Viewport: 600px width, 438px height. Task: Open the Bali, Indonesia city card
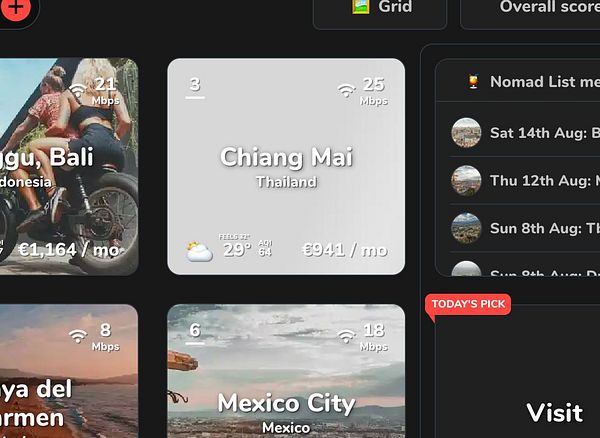tap(69, 166)
